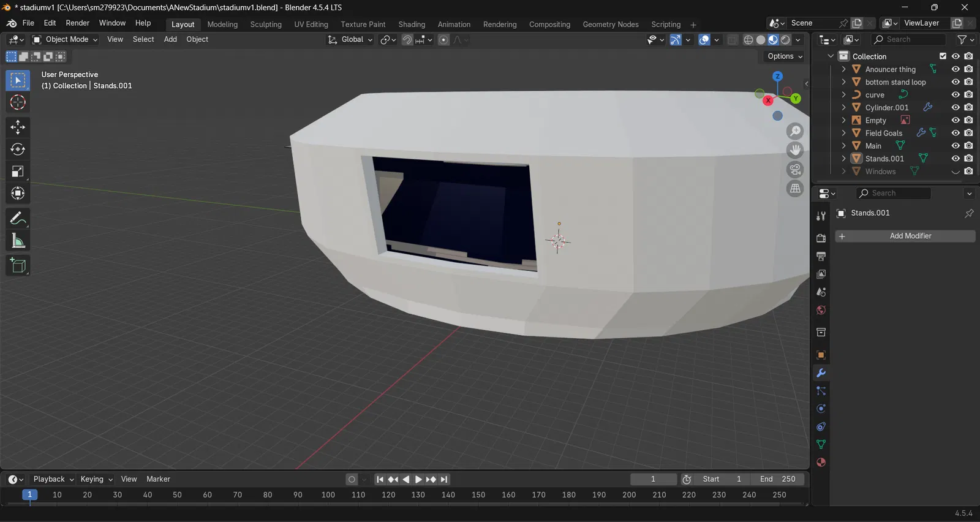Image resolution: width=980 pixels, height=522 pixels.
Task: Toggle visibility of Stands.001 eye icon
Action: (956, 159)
